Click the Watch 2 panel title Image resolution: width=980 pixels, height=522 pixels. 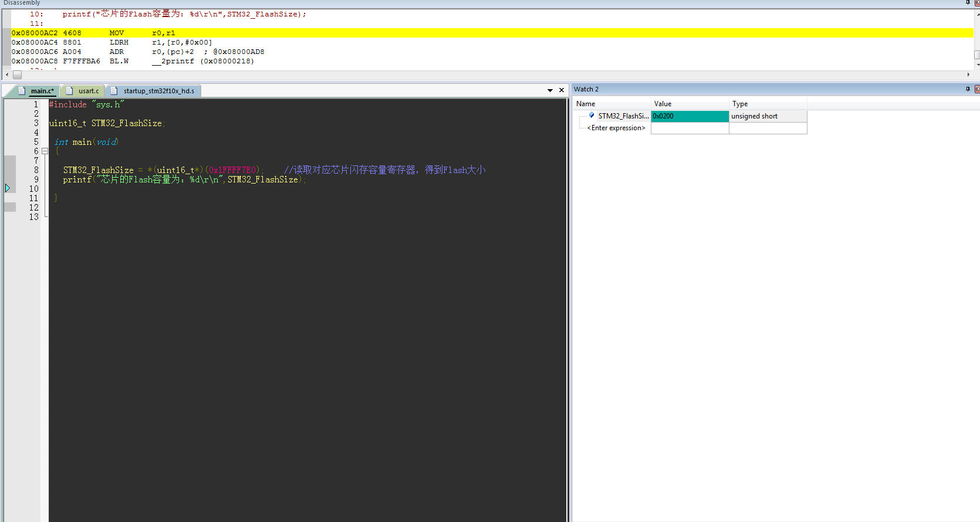(x=586, y=89)
